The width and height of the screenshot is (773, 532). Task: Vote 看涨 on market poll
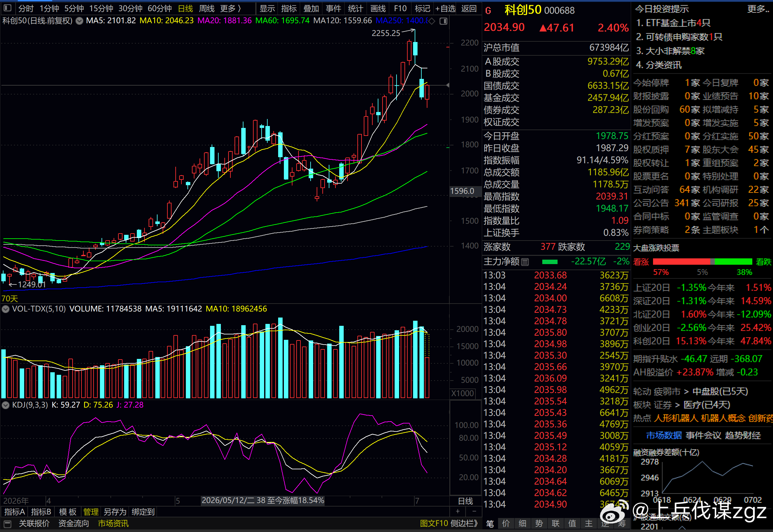coord(641,262)
